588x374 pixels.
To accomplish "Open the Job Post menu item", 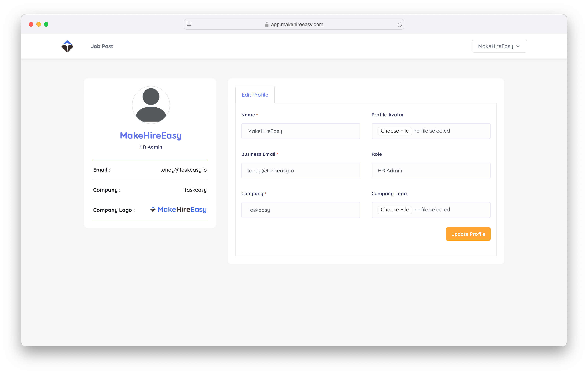I will click(102, 46).
